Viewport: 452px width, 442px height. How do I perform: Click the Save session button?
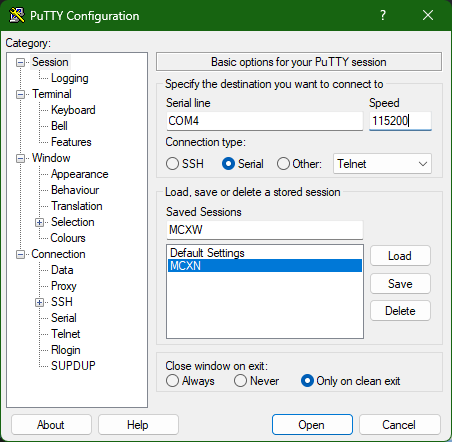click(x=400, y=284)
